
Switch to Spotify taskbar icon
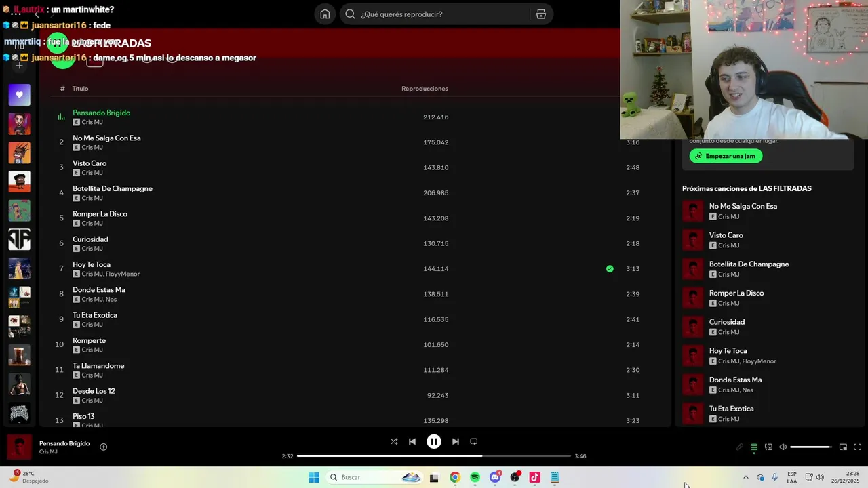[475, 477]
